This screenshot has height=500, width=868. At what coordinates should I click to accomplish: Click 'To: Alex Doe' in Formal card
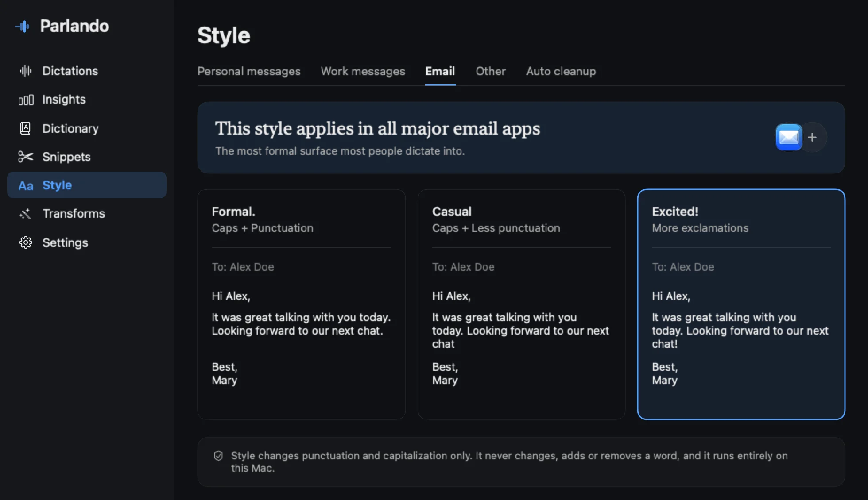point(243,267)
